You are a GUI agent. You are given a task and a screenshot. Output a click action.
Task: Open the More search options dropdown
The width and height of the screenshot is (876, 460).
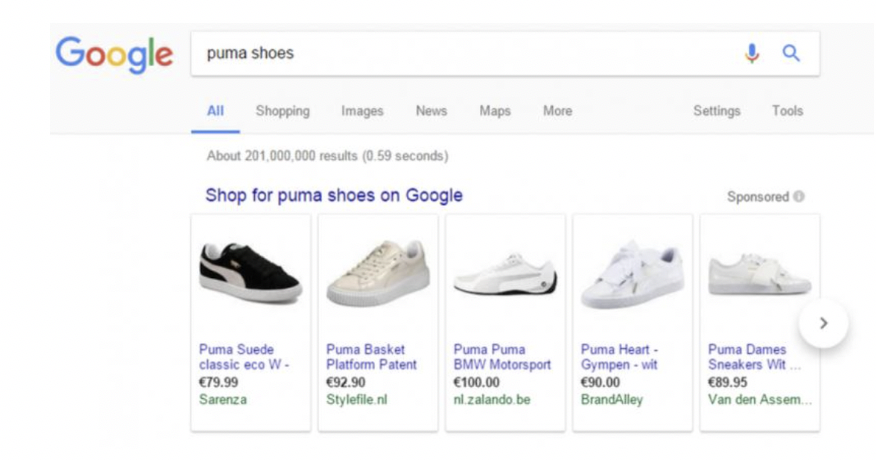pos(557,111)
